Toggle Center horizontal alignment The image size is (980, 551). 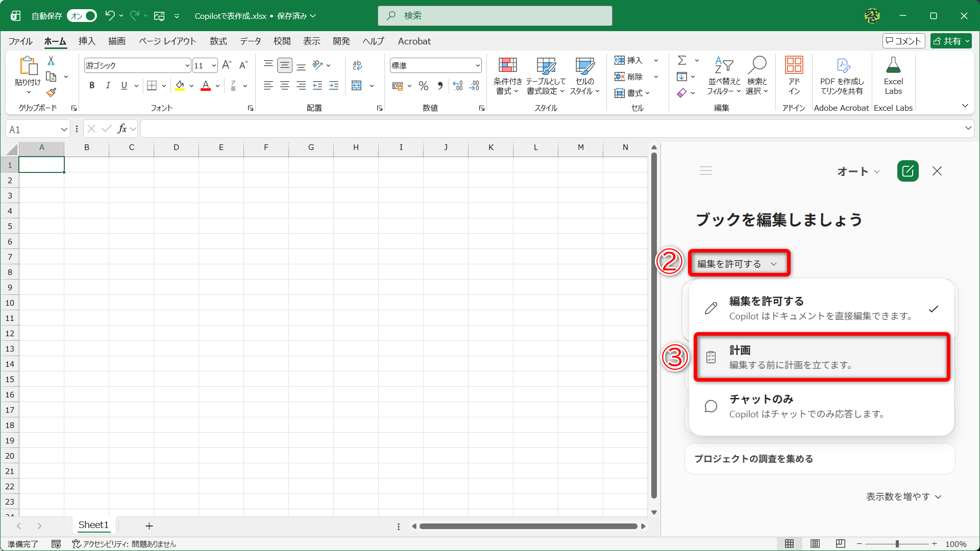coord(285,86)
